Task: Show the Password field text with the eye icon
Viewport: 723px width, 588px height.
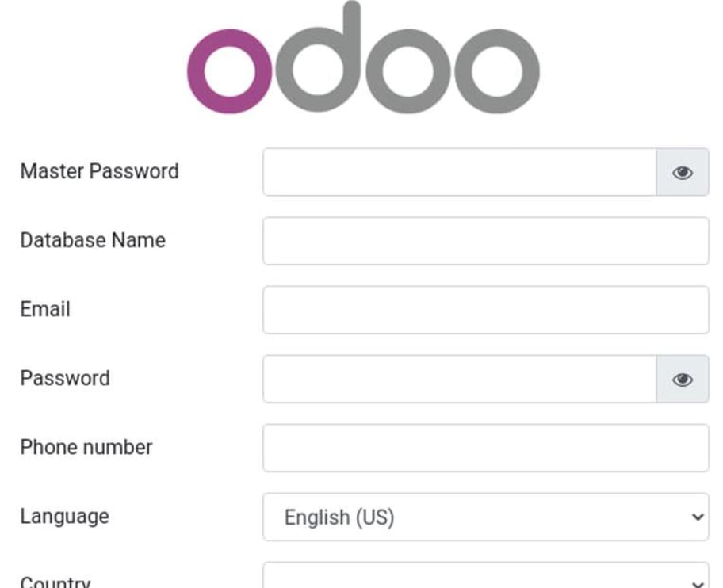Action: 683,380
